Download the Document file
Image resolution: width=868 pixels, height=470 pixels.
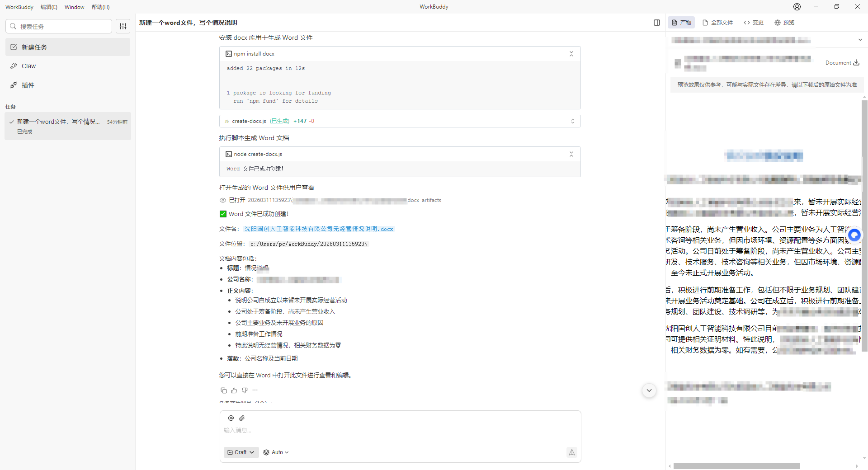856,63
